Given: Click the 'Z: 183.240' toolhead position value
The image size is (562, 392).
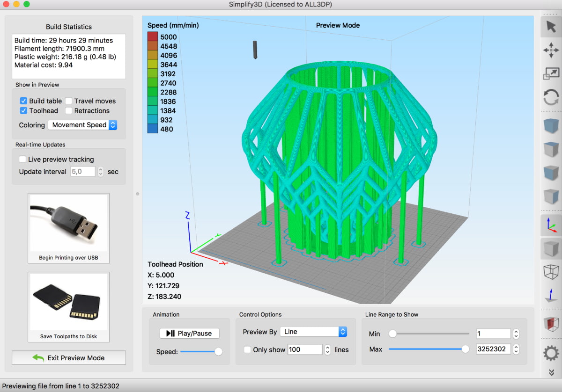Looking at the screenshot, I should coord(164,297).
